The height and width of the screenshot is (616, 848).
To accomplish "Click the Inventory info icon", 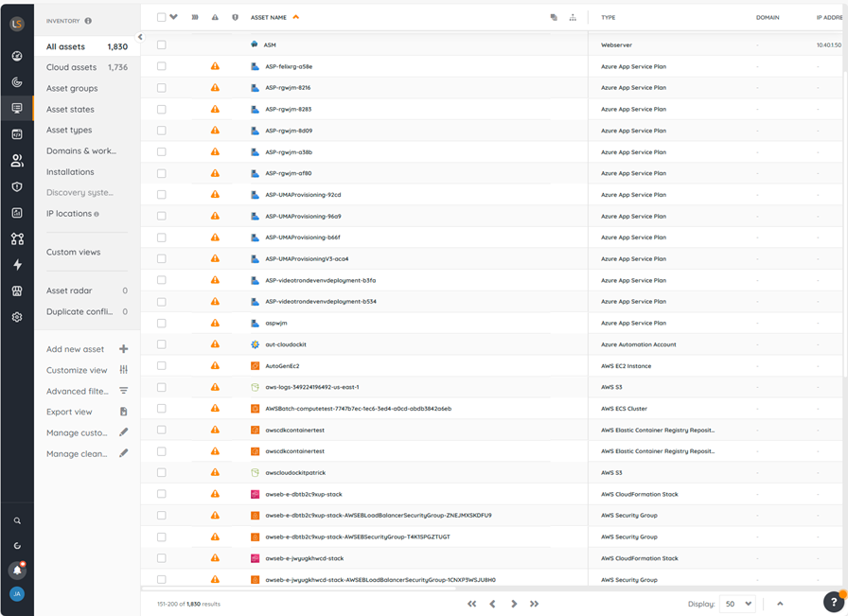I will [x=88, y=21].
